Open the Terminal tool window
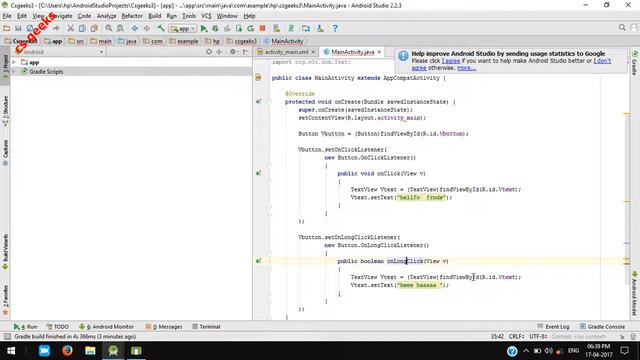This screenshot has width=640, height=360. (206, 327)
